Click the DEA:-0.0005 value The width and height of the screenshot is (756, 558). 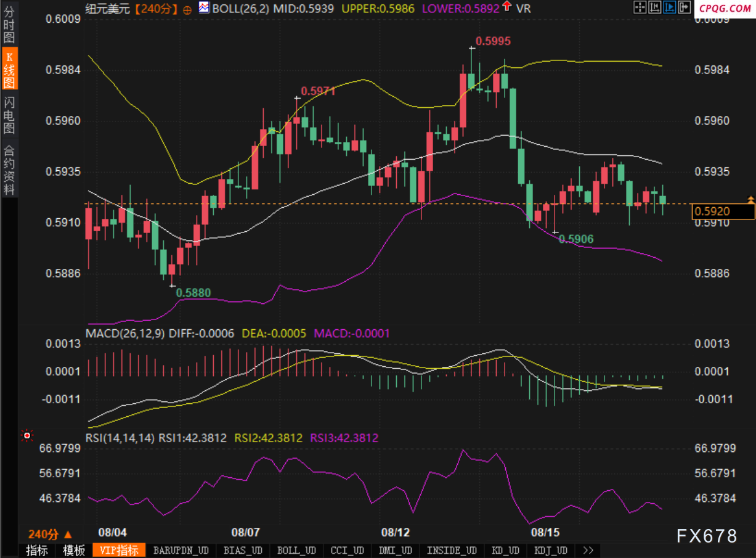pyautogui.click(x=274, y=334)
